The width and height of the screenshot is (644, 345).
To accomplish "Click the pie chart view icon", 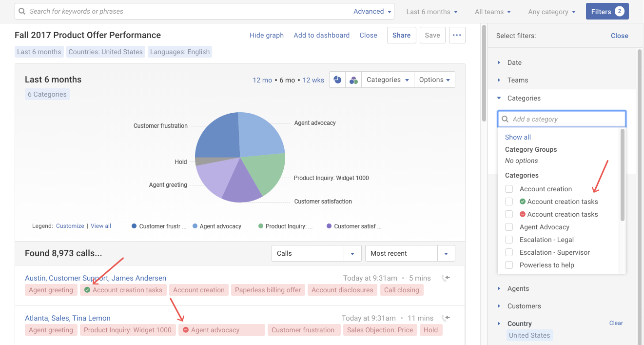I will click(x=337, y=80).
